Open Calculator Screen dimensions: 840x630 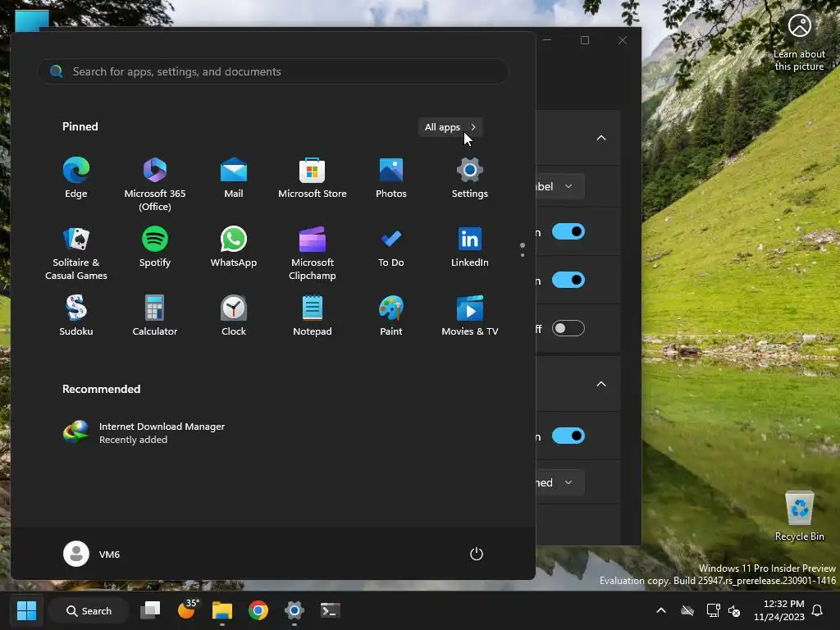point(155,316)
